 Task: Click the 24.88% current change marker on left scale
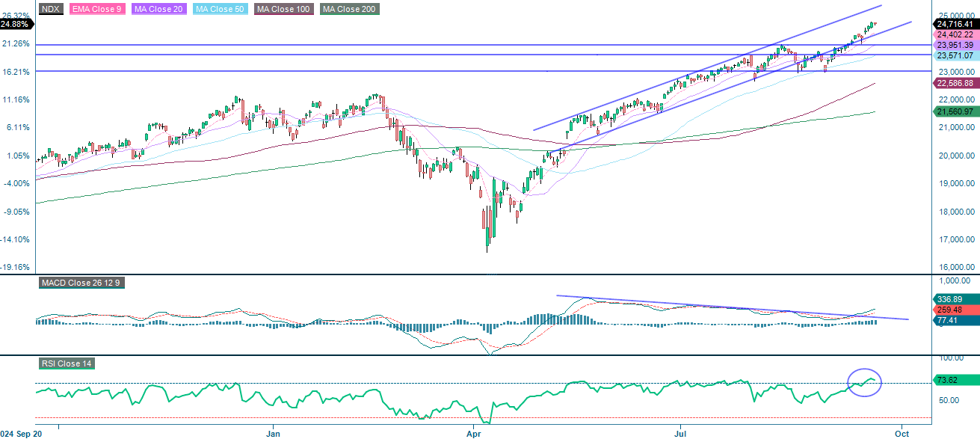[x=15, y=24]
